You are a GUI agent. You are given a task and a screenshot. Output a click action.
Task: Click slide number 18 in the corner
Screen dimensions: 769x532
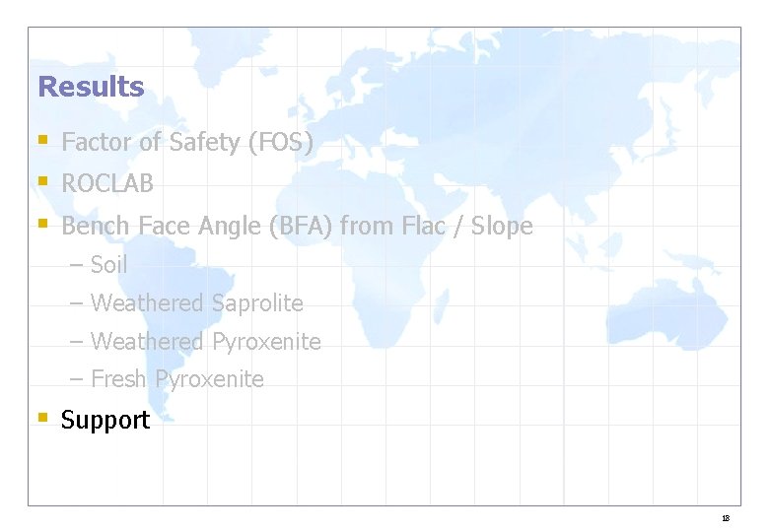click(x=726, y=518)
